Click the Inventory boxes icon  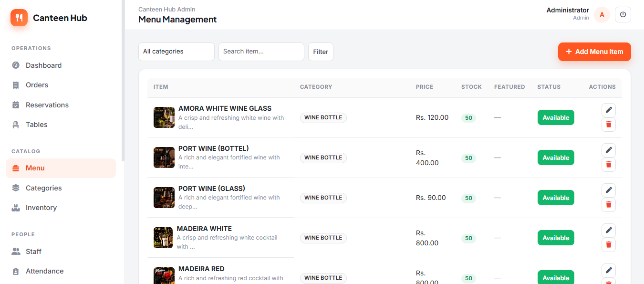[x=16, y=208]
